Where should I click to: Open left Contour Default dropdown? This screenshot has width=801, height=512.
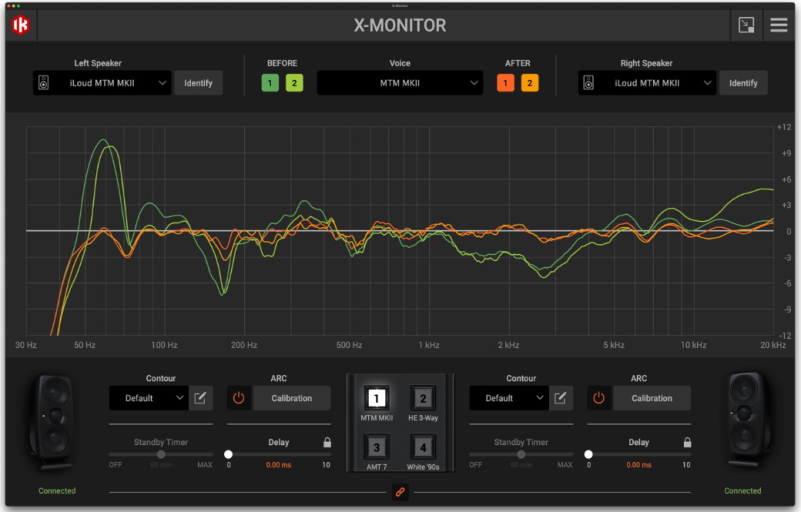pyautogui.click(x=149, y=398)
